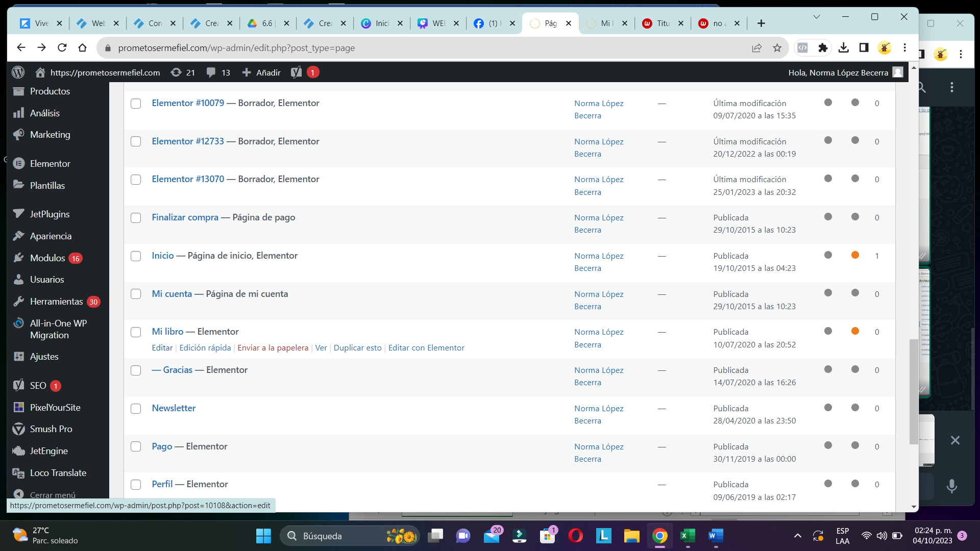Image resolution: width=980 pixels, height=551 pixels.
Task: Tick checkbox for Elementor #10079 row
Action: tap(136, 104)
